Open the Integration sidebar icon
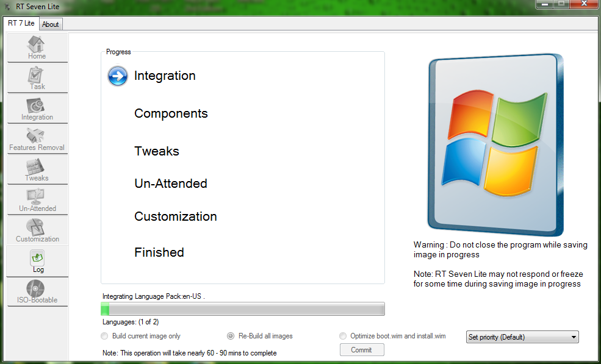The image size is (601, 364). [x=37, y=109]
